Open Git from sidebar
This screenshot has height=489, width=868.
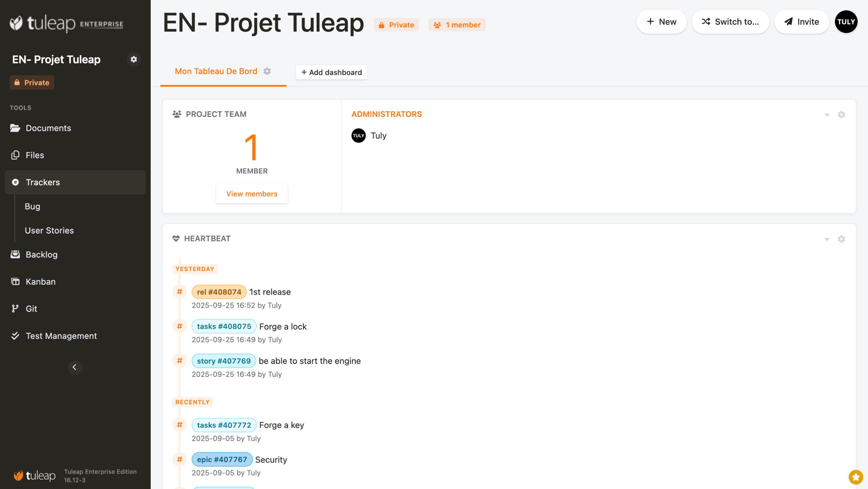click(x=31, y=309)
